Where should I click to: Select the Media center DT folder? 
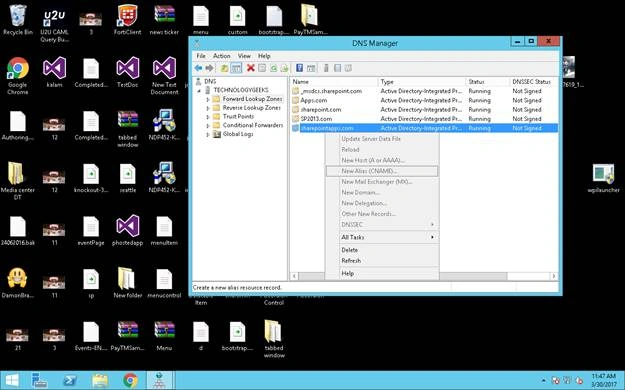(x=18, y=180)
